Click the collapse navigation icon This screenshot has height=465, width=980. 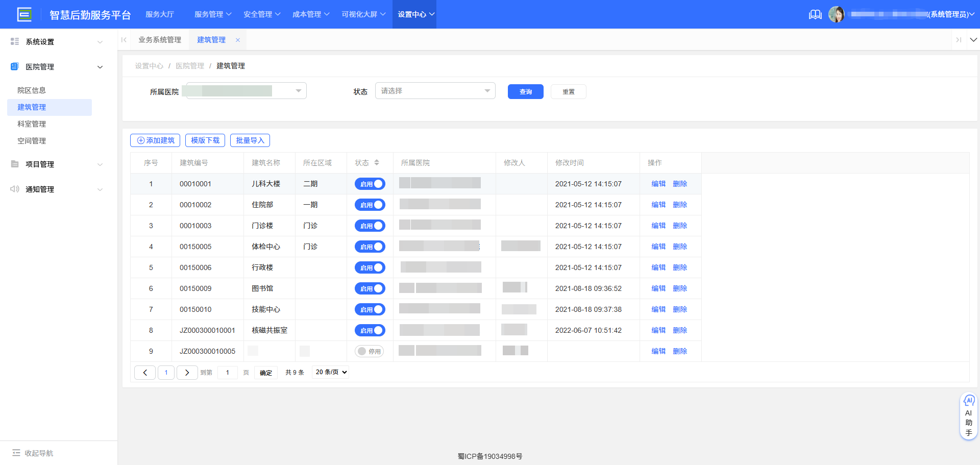(16, 453)
